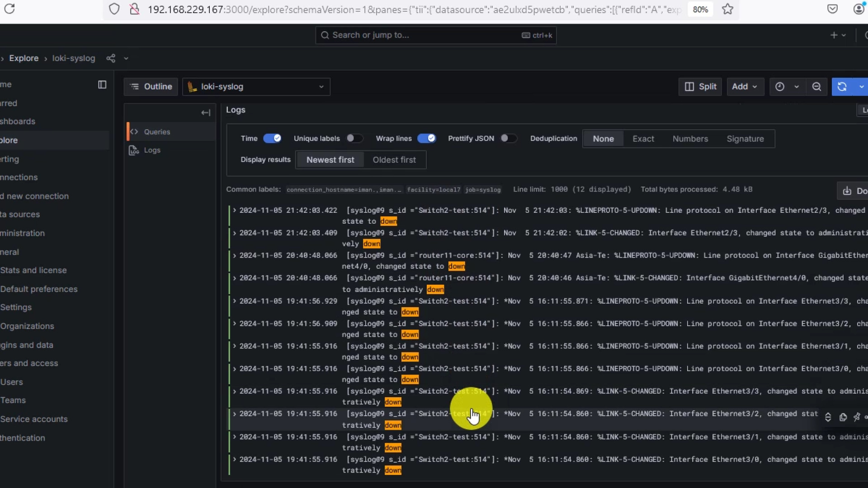Click the zoom out time range icon
This screenshot has width=868, height=488.
[x=816, y=87]
